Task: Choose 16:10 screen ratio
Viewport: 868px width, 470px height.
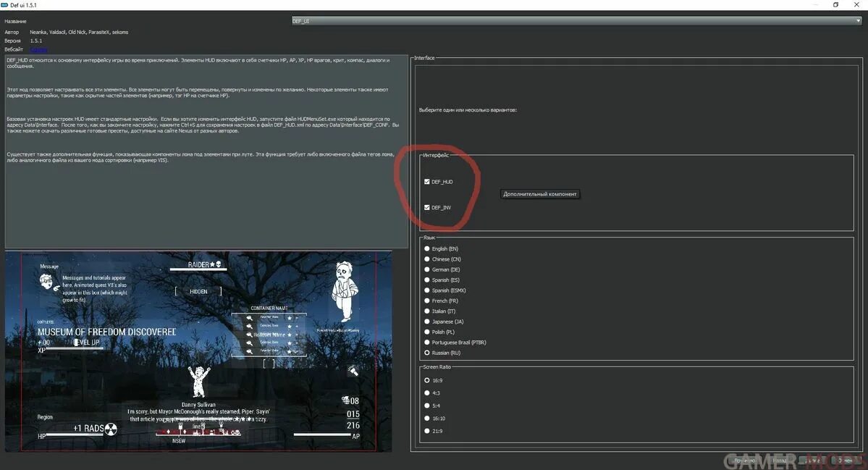Action: pos(427,419)
